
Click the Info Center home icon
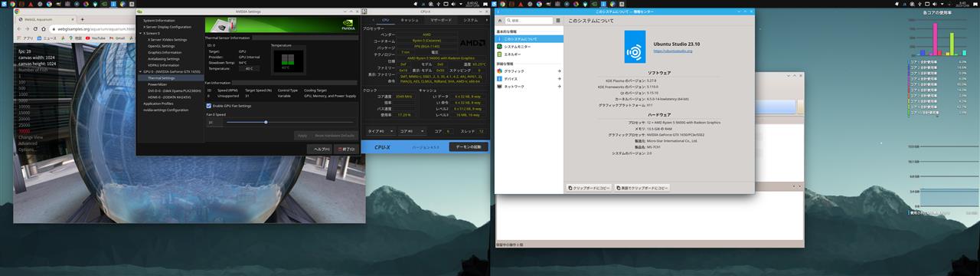pyautogui.click(x=501, y=20)
